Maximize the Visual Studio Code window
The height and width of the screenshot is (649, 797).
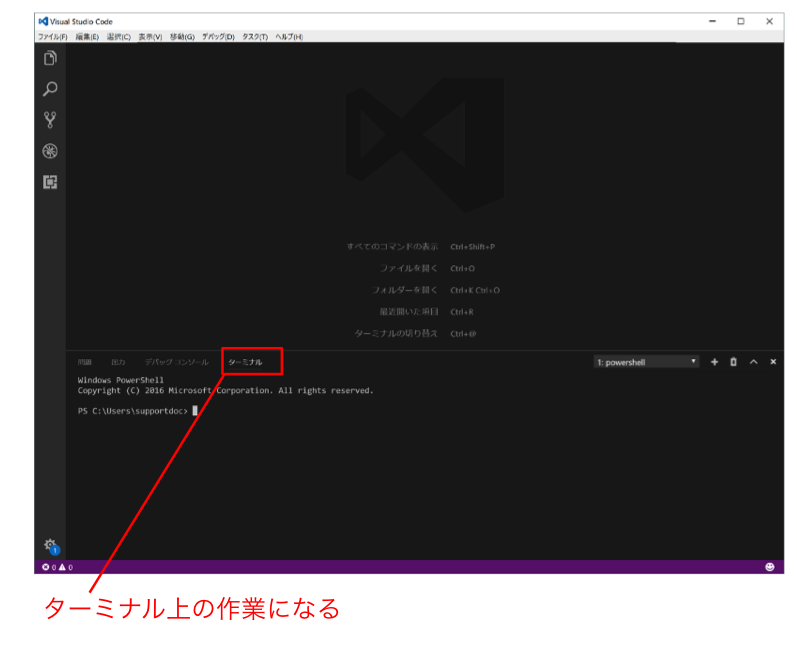pyautogui.click(x=741, y=21)
